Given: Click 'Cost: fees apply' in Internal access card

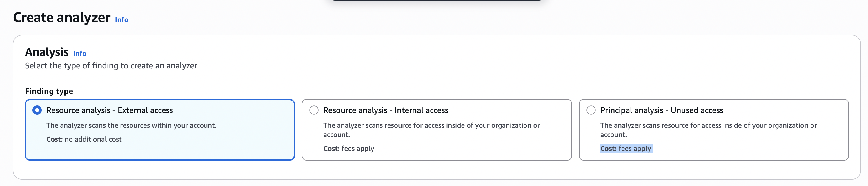Looking at the screenshot, I should (x=348, y=149).
